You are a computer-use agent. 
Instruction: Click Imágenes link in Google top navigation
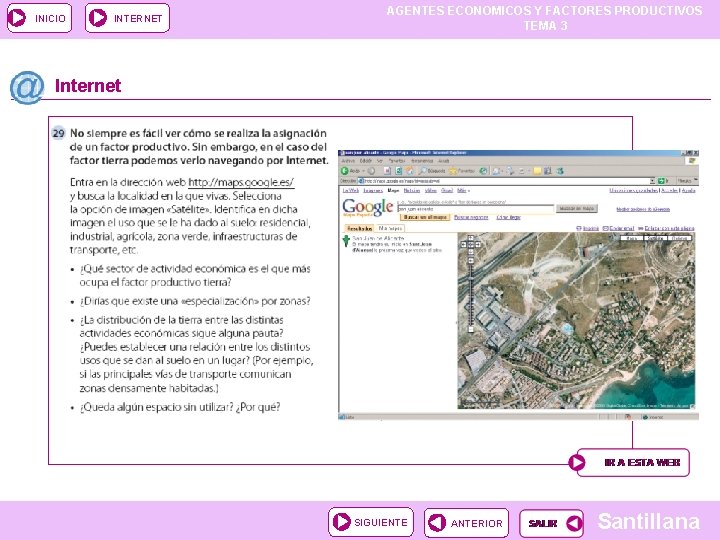point(373,191)
